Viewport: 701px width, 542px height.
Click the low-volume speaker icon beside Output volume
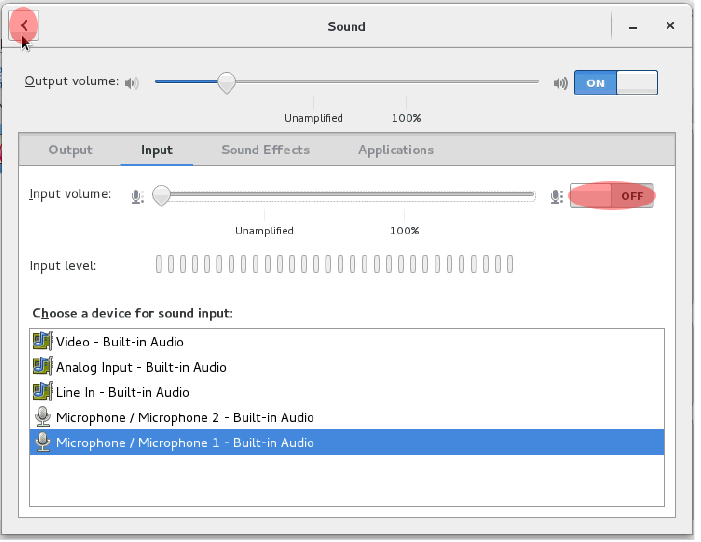(132, 83)
